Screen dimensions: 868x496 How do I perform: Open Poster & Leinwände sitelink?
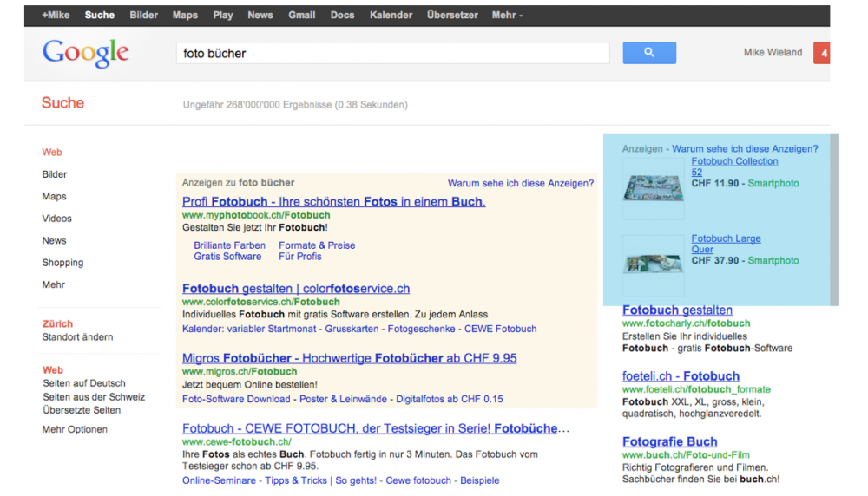click(343, 399)
